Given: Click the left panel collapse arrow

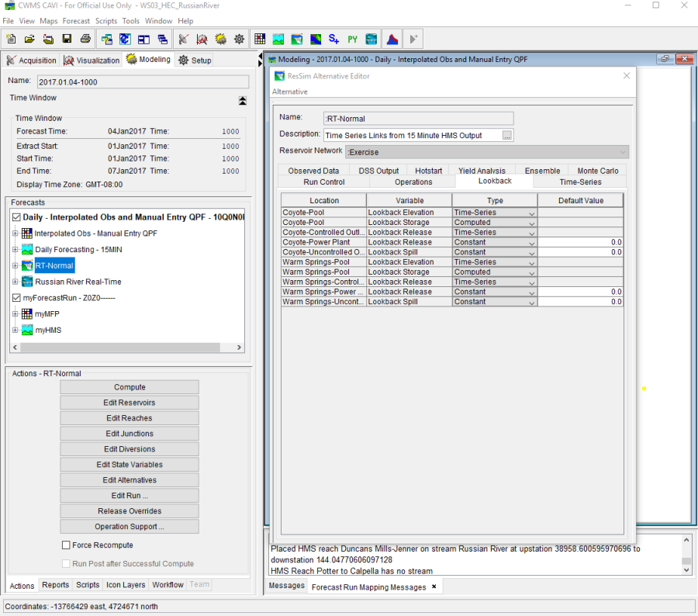Looking at the screenshot, I should pyautogui.click(x=260, y=57).
